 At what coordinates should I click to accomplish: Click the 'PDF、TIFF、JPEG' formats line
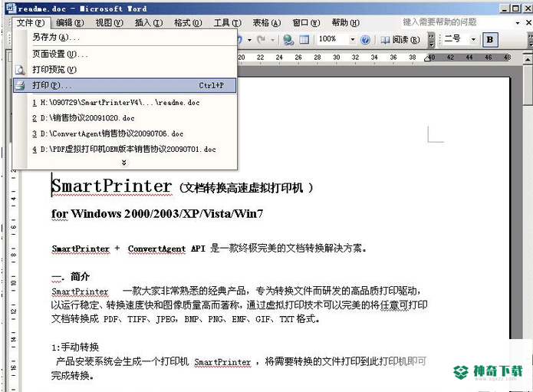pyautogui.click(x=186, y=319)
